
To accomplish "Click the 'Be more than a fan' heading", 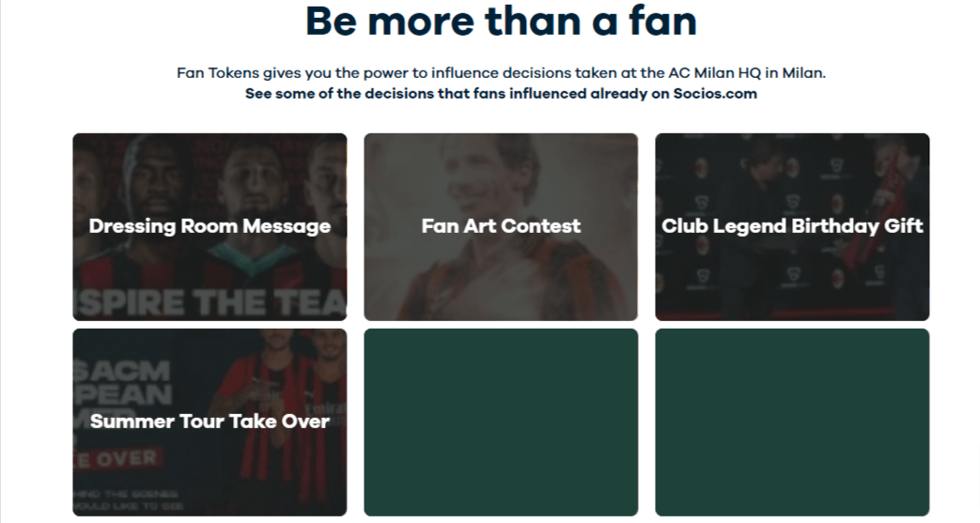I will point(501,21).
